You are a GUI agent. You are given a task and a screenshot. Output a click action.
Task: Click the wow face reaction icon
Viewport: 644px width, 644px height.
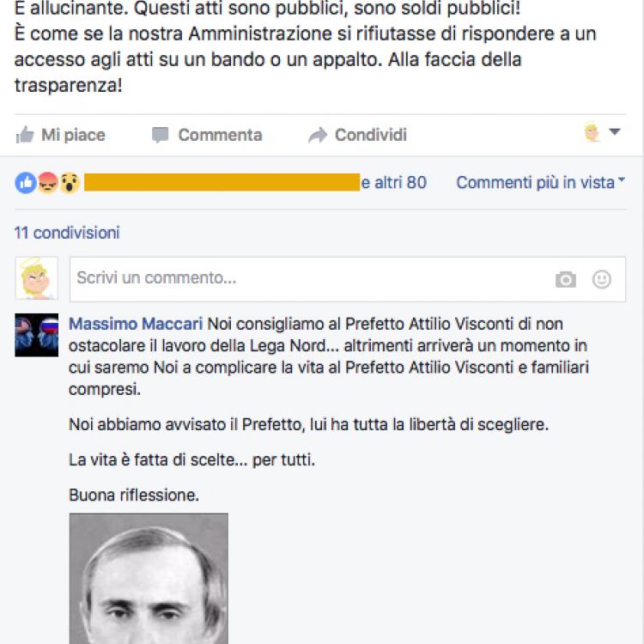pyautogui.click(x=70, y=183)
